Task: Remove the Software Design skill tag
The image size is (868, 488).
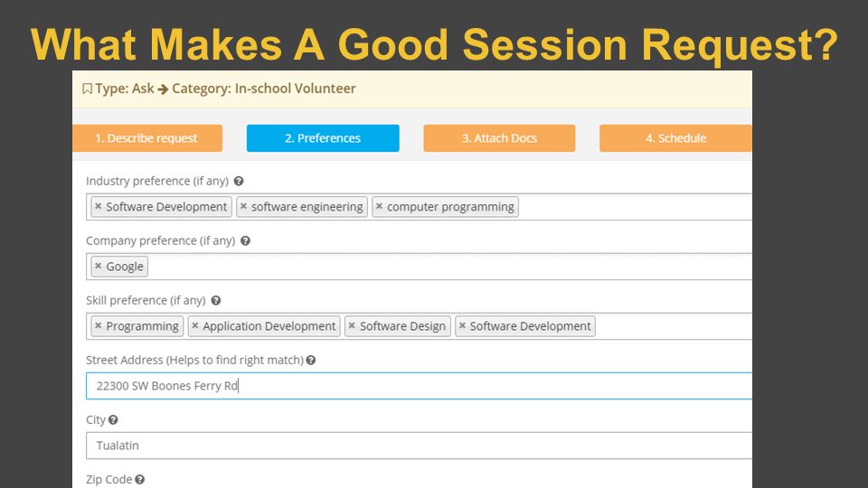Action: (x=352, y=326)
